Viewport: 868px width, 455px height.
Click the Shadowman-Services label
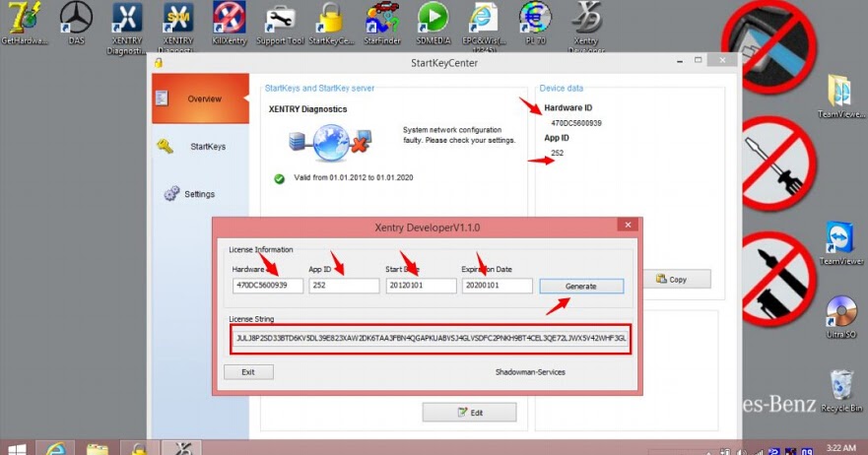[x=530, y=372]
